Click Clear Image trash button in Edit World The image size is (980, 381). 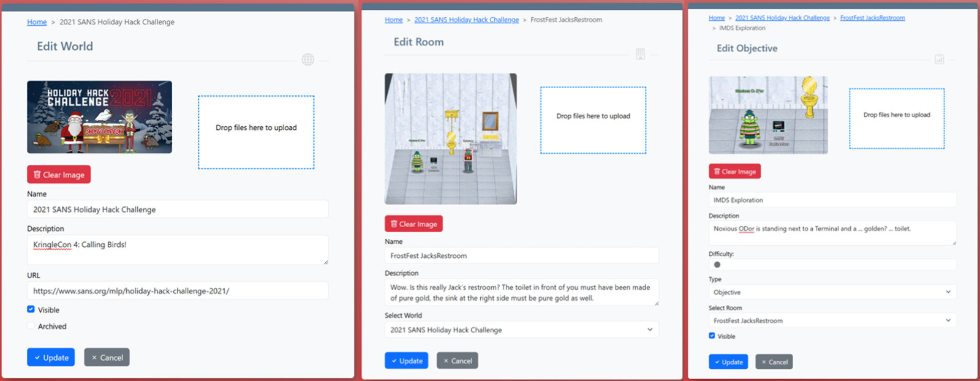tap(59, 175)
